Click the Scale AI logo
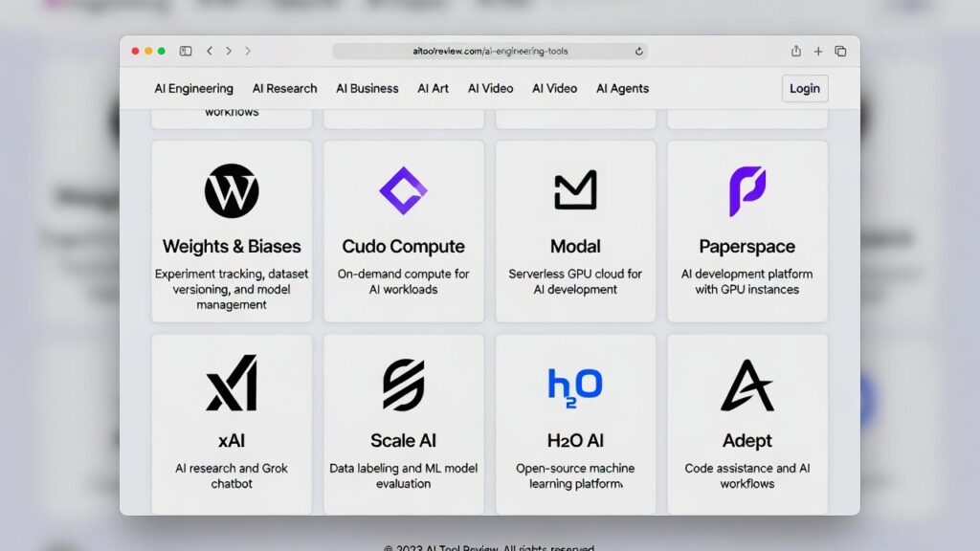The width and height of the screenshot is (980, 551). tap(403, 385)
